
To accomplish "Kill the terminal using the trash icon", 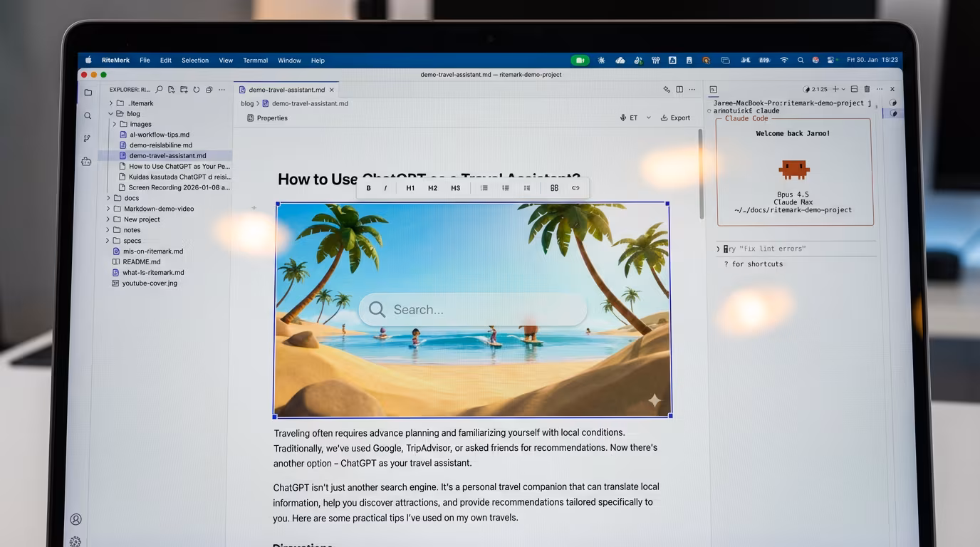I will click(867, 89).
